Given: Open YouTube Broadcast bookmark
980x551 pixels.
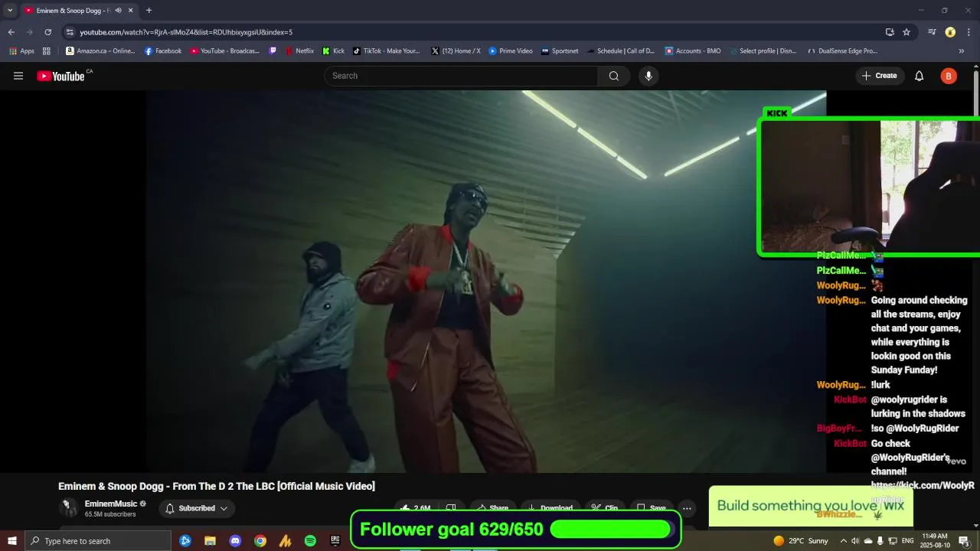Looking at the screenshot, I should [x=225, y=51].
